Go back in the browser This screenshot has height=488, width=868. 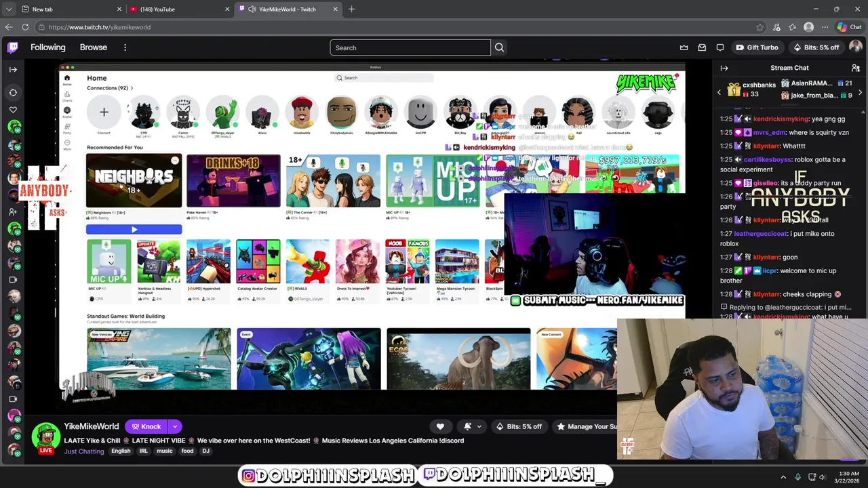(x=9, y=27)
